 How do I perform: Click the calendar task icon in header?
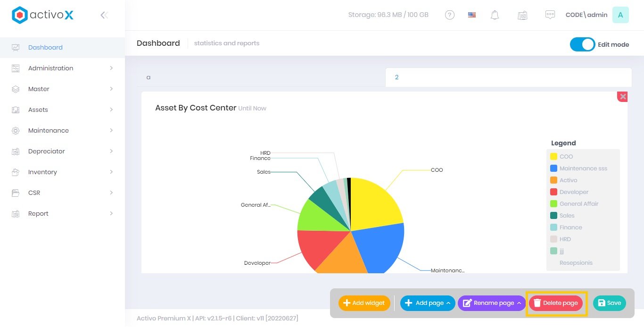coord(522,15)
